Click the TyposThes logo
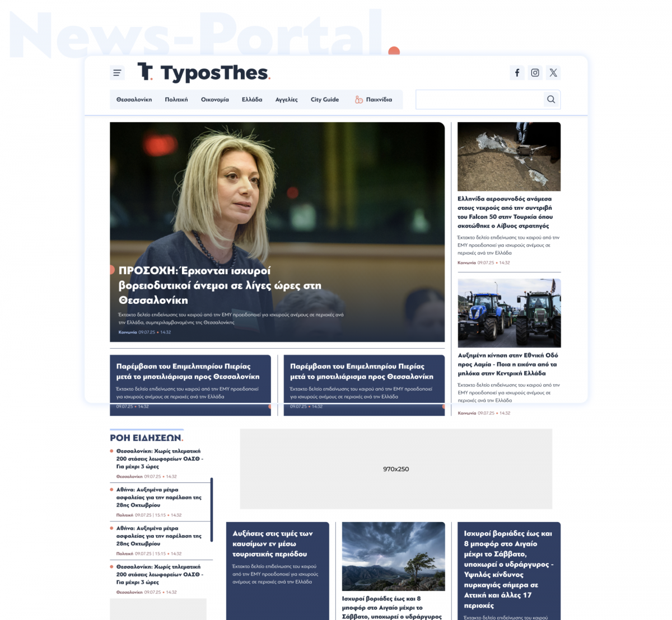The width and height of the screenshot is (672, 620). (x=204, y=72)
